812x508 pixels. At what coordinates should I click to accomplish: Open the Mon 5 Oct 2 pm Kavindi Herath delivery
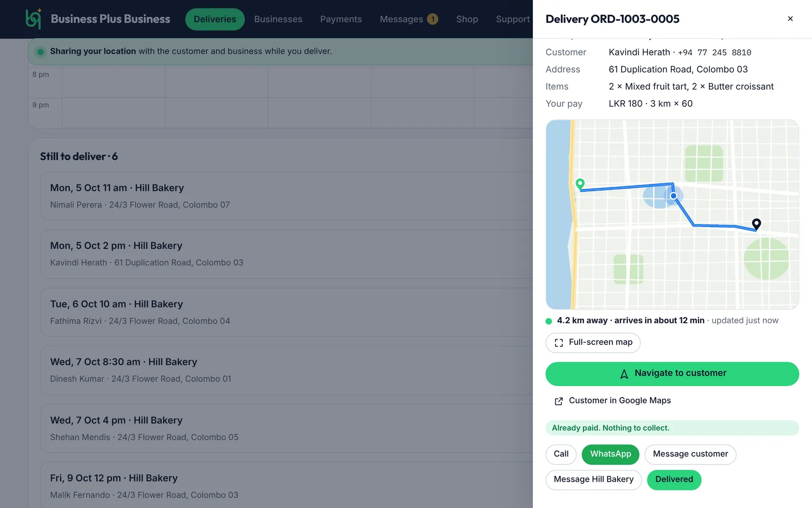[286, 254]
